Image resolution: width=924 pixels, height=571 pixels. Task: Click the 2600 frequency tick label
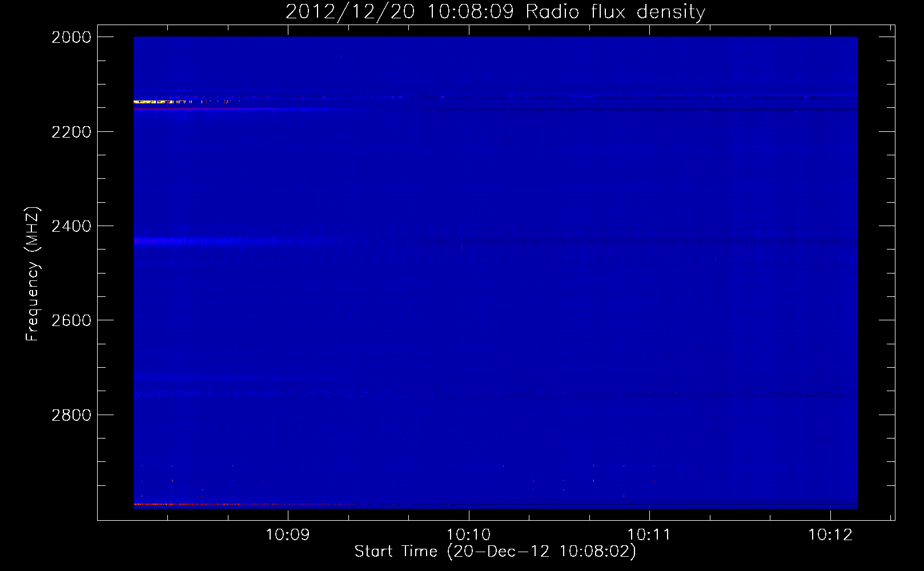[x=71, y=320]
